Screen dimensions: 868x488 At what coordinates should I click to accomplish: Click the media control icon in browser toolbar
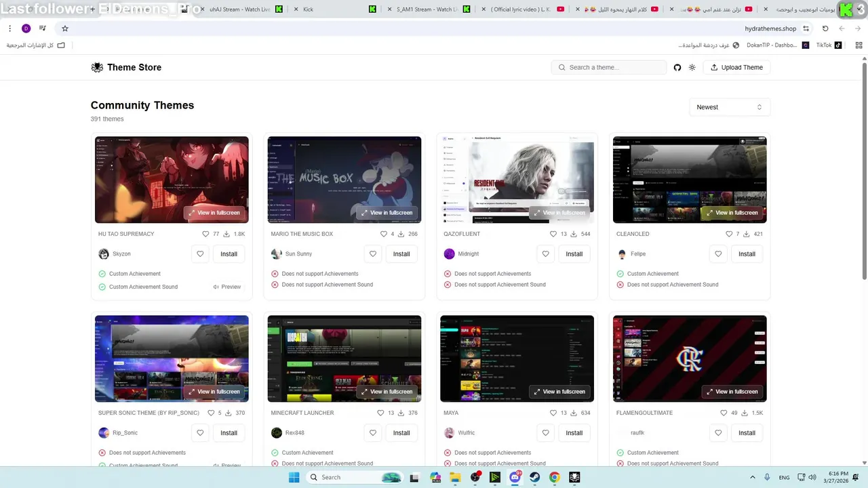point(43,28)
